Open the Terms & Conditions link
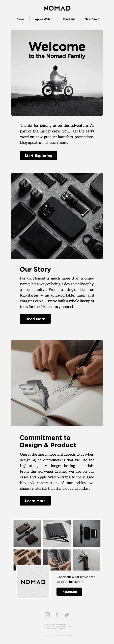The image size is (114, 644). coord(58,635)
